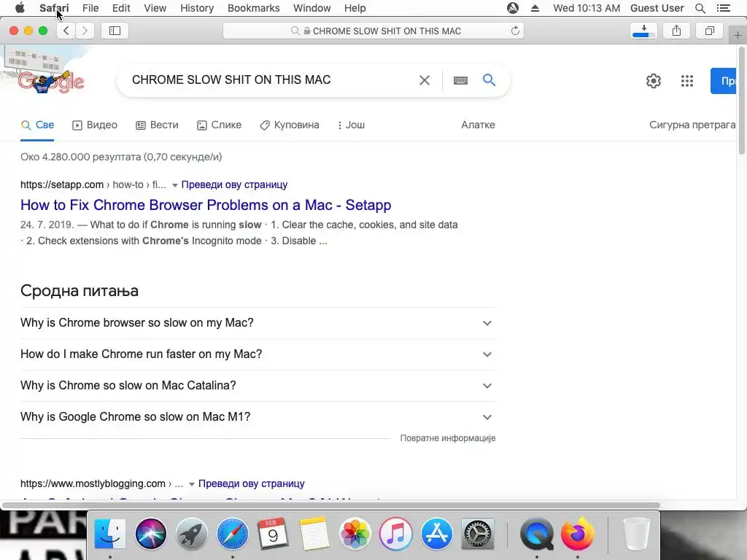The width and height of the screenshot is (747, 560).
Task: Add a new tab with the plus button
Action: pos(738,36)
